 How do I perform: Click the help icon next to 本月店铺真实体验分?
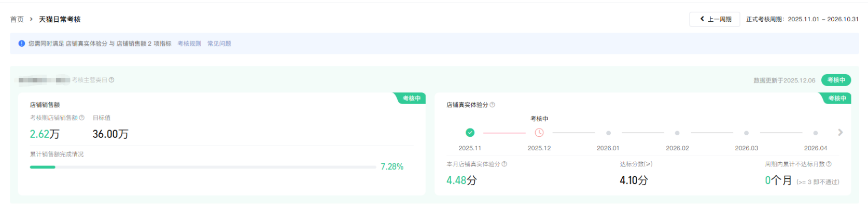tap(504, 164)
